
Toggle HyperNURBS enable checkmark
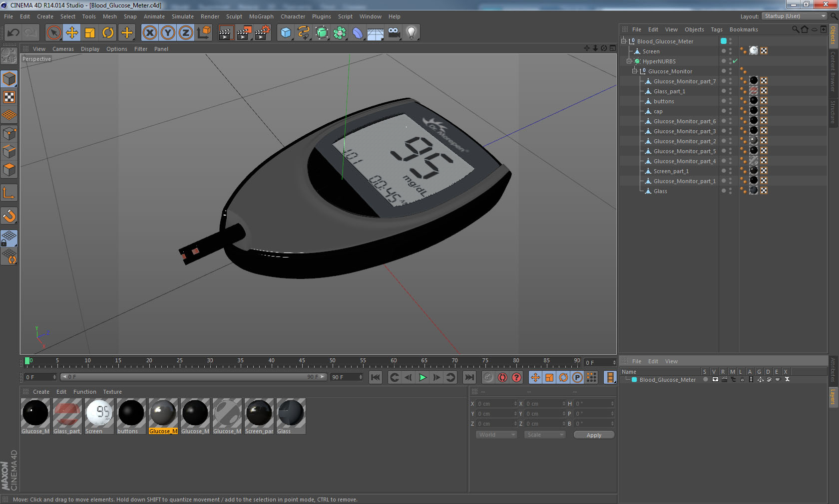[735, 61]
